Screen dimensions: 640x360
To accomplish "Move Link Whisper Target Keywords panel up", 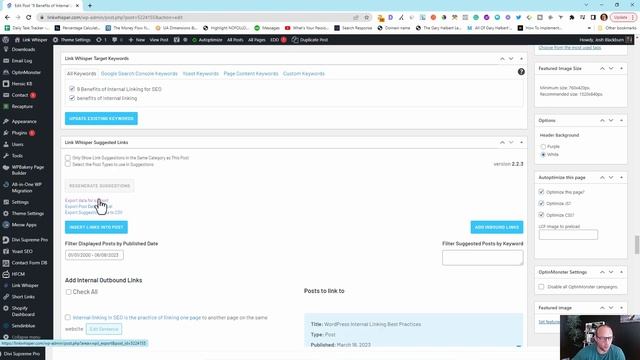I will [x=502, y=59].
